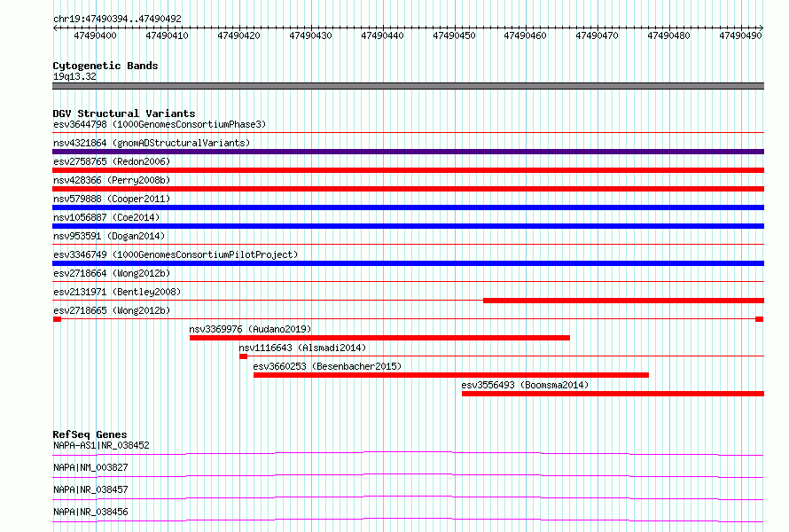This screenshot has width=789, height=532.
Task: Select variant label nsv953591 (Dogan2014)
Action: pyautogui.click(x=109, y=236)
